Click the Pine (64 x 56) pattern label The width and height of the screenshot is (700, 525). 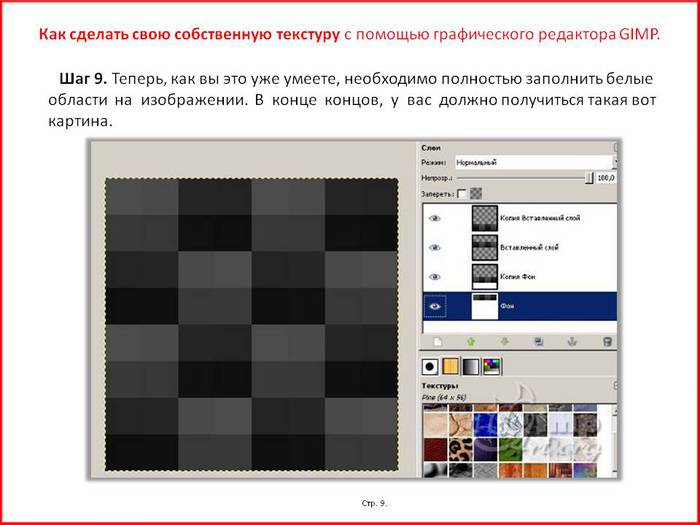pos(444,397)
